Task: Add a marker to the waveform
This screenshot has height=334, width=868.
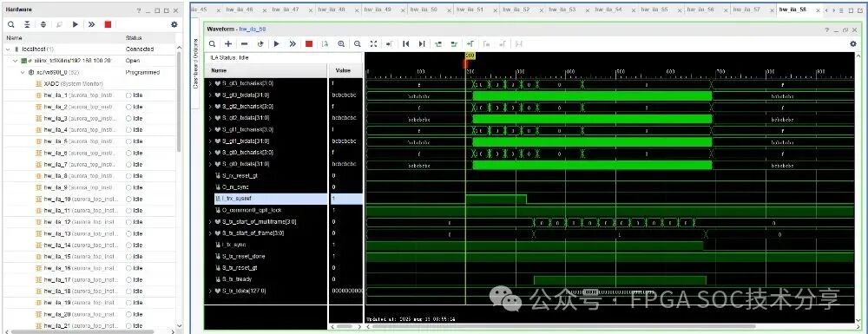Action: pyautogui.click(x=470, y=43)
